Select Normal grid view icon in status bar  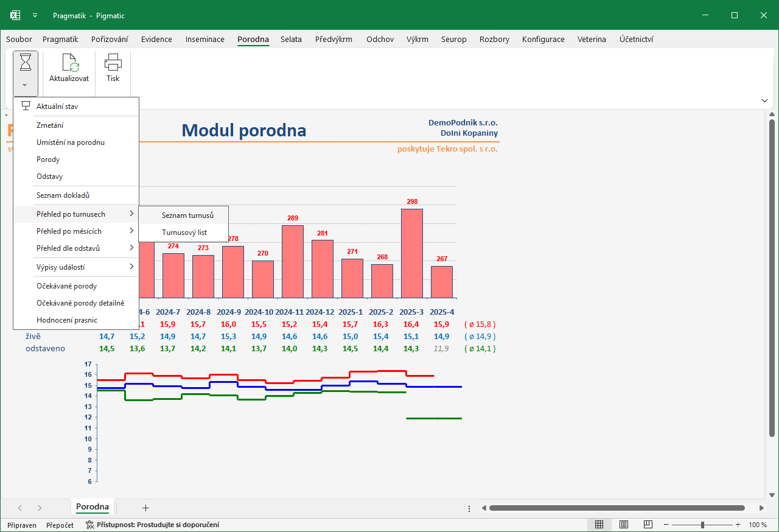[x=599, y=525]
